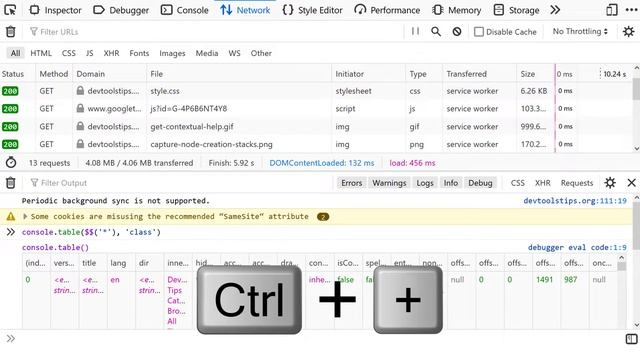
Task: Switch to the Performance tab
Action: (387, 10)
